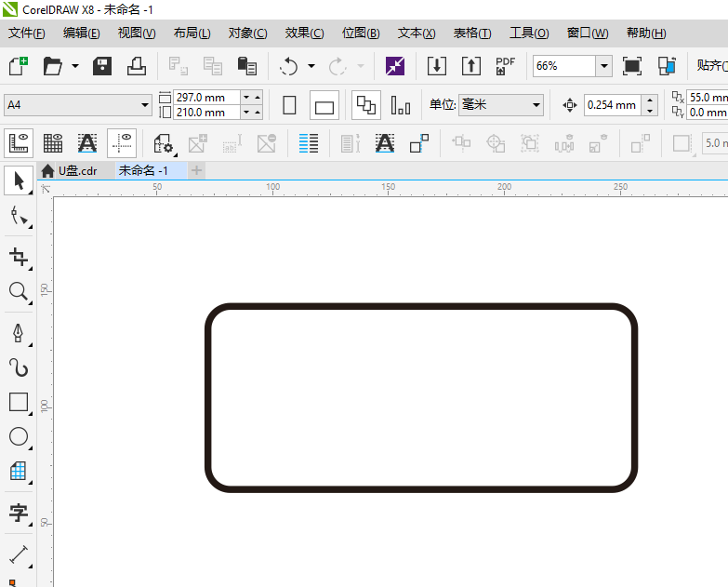Click the 贴齐 snap-to button
This screenshot has width=728, height=587.
tap(711, 66)
